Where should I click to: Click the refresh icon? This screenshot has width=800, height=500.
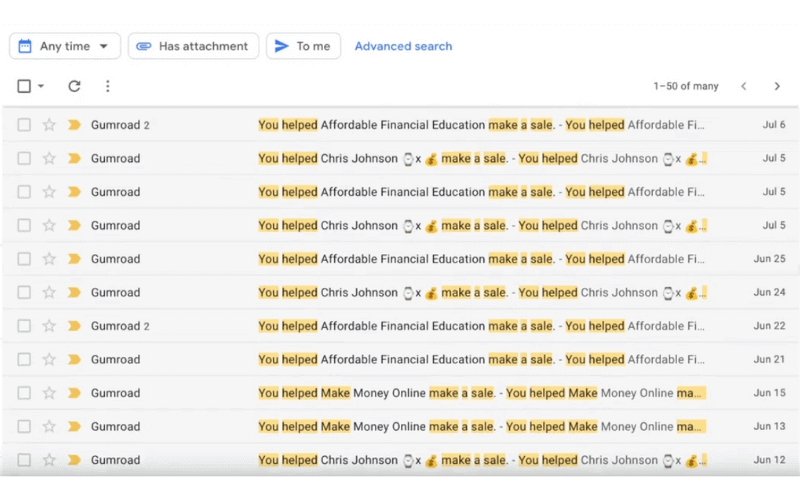[x=74, y=86]
